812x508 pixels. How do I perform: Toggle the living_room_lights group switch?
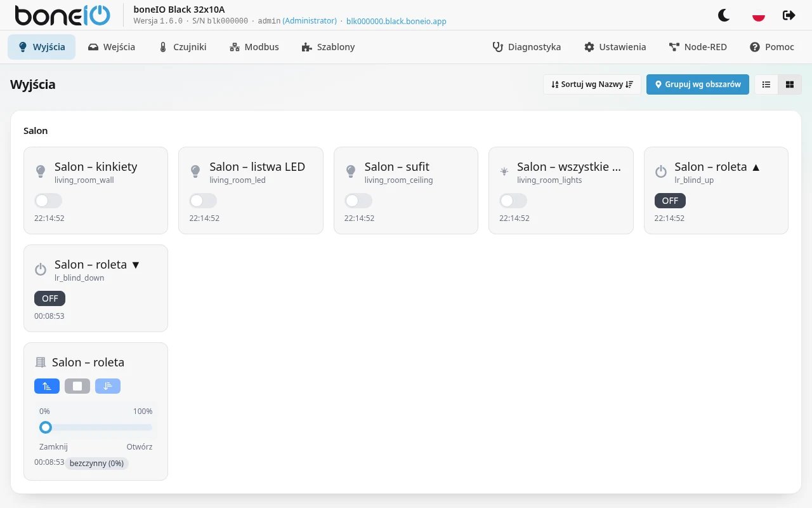(513, 201)
